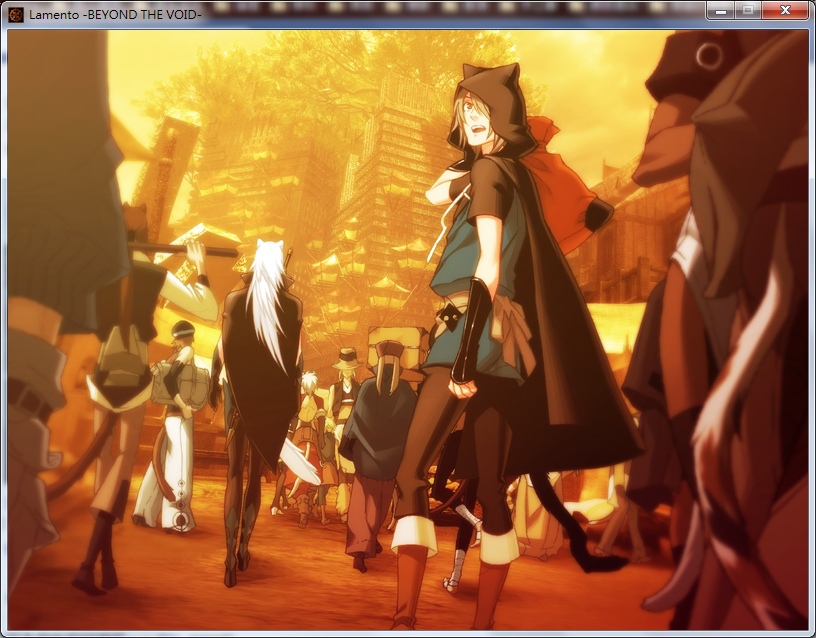Minimize the Lamento game window
The image size is (816, 638).
click(x=721, y=10)
